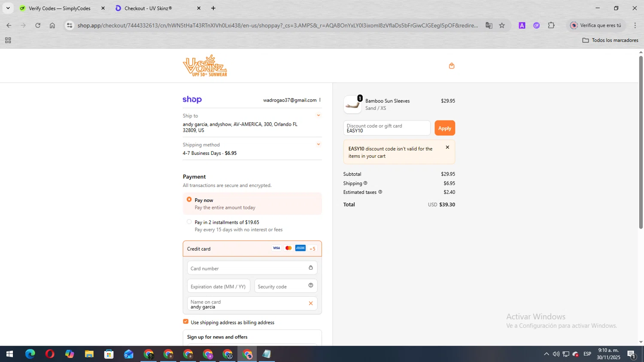Click the Bamboo Sun Sleeves product thumbnail

352,104
